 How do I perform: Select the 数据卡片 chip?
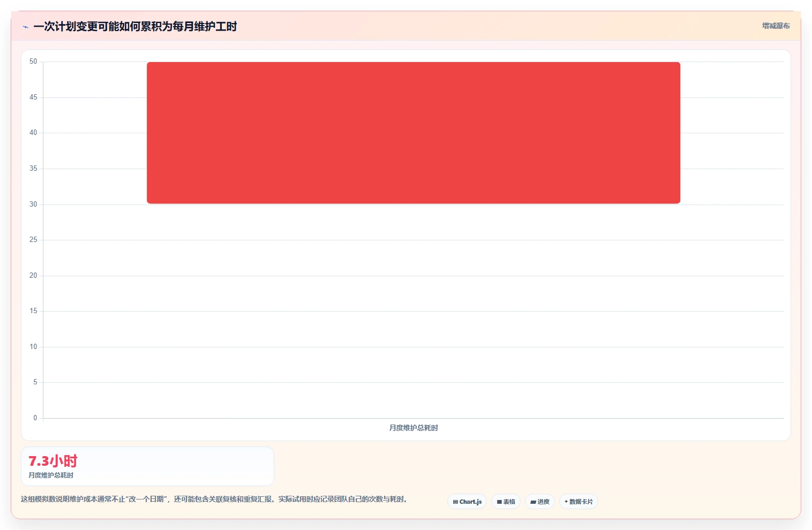click(578, 502)
